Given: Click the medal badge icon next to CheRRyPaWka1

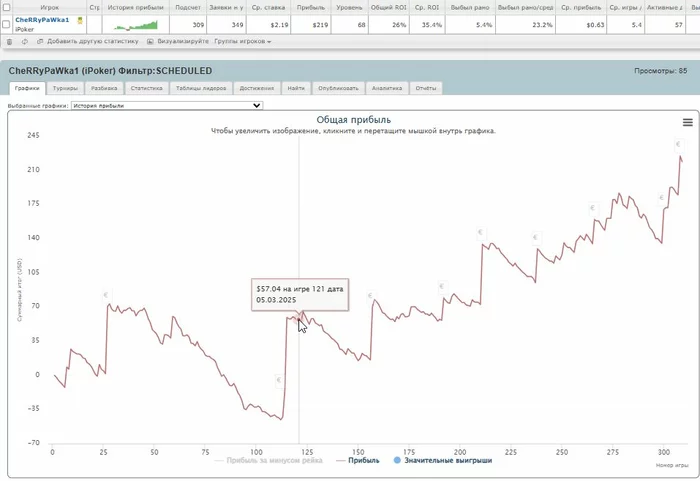Looking at the screenshot, I should coord(80,20).
